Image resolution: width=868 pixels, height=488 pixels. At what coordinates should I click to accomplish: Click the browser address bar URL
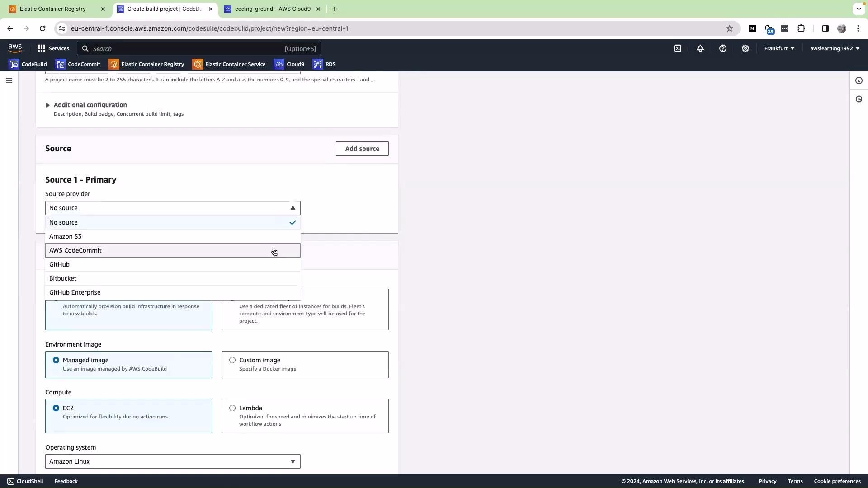point(209,28)
